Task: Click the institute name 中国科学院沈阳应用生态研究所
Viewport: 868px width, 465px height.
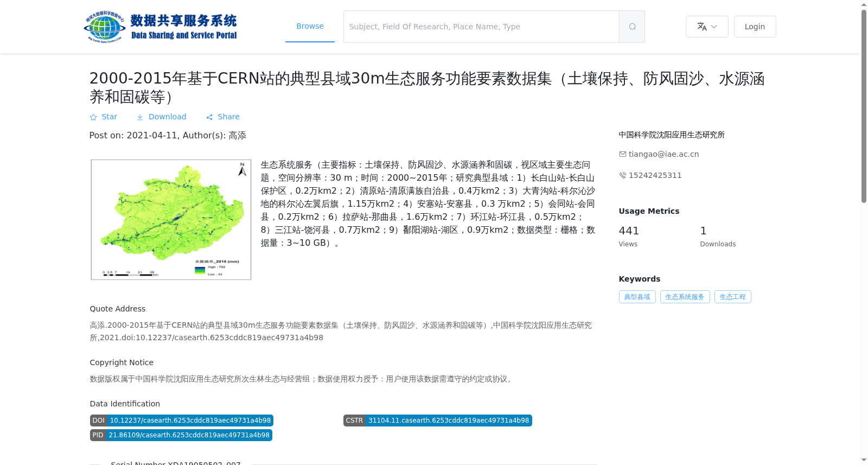Action: click(672, 135)
